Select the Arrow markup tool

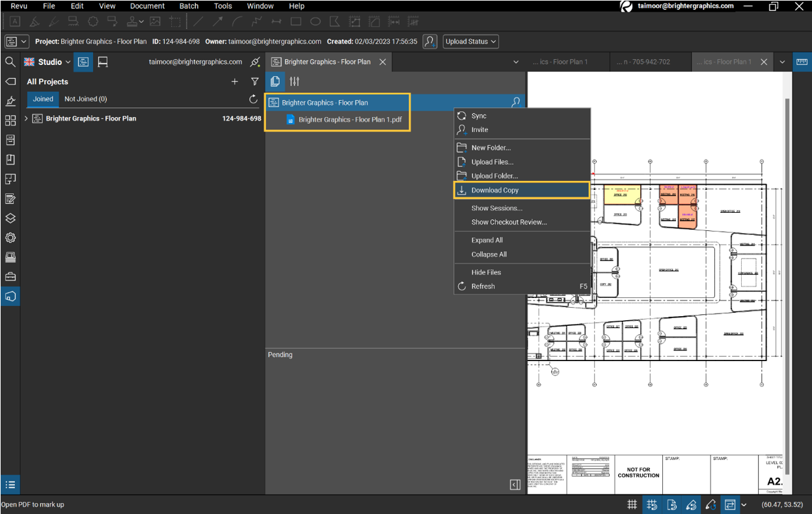[x=217, y=21]
